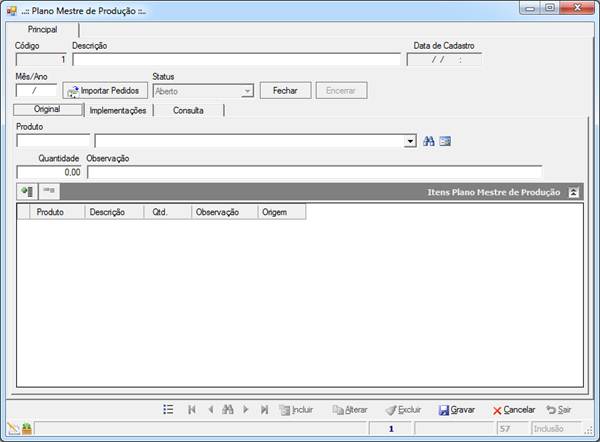Collapse the Itens Plano Mestre de Produção panel

573,192
